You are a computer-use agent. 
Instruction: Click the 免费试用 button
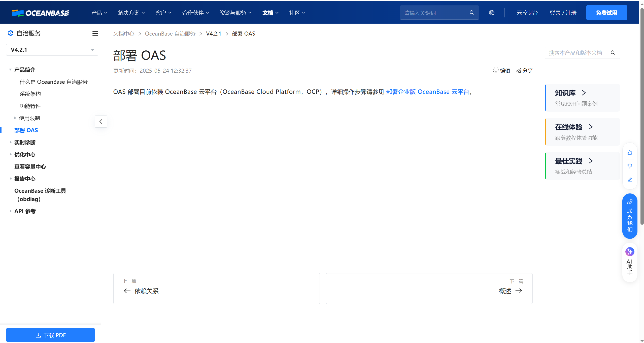[606, 13]
